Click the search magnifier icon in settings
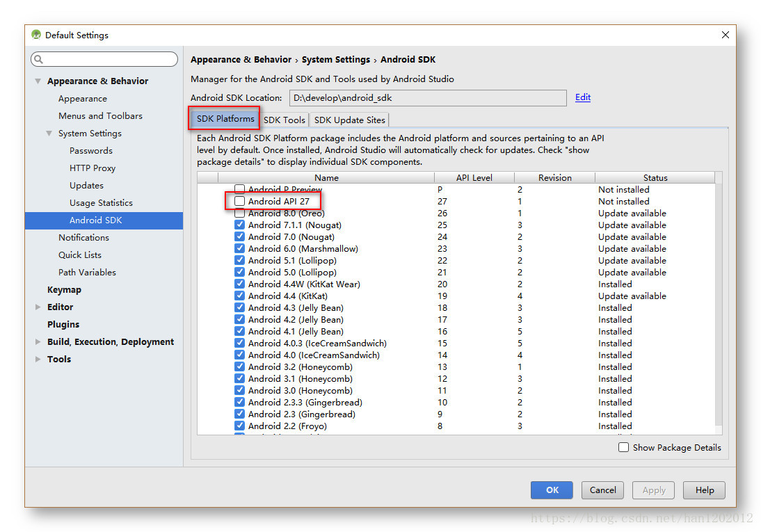 point(38,59)
